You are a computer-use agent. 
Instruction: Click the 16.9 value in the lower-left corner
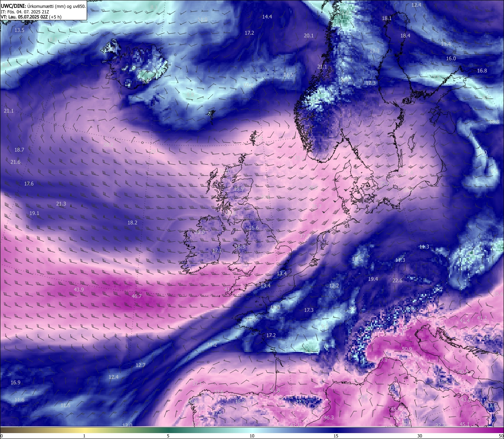[x=15, y=383]
